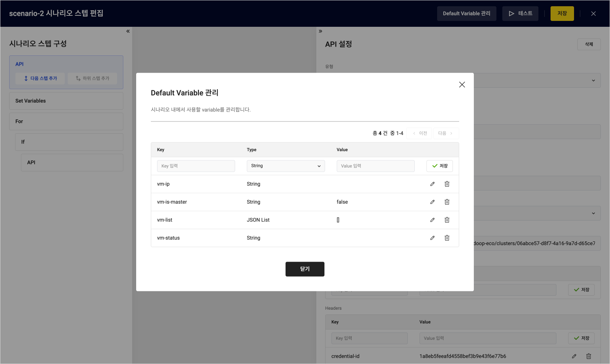Edit the vm-status variable

tap(432, 238)
